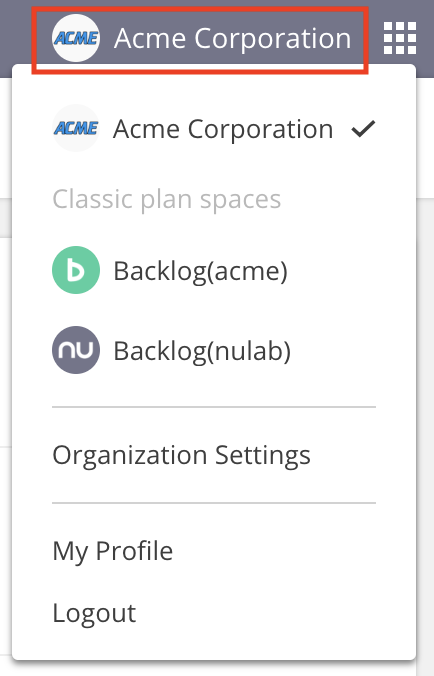Click the ACME logo in the header bar

click(76, 38)
